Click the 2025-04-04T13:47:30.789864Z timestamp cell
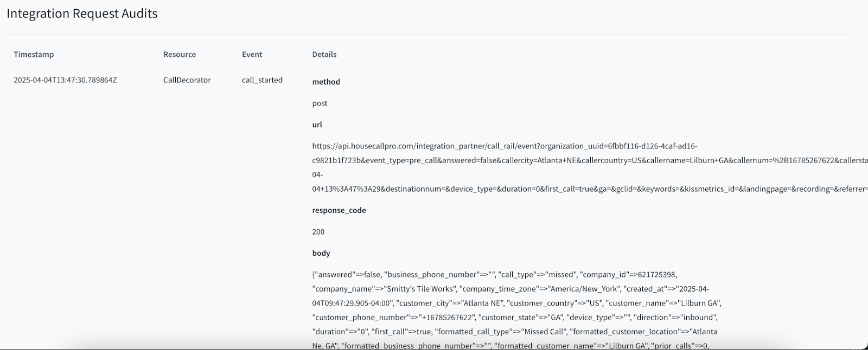Screen dimensions: 868x350 (x=65, y=80)
